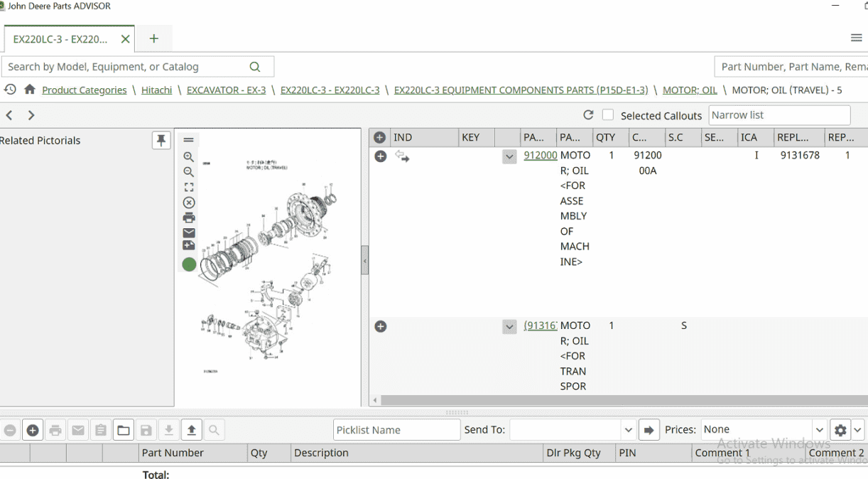Add all parts via header plus icon
Screen dimensions: 868x479
point(380,137)
